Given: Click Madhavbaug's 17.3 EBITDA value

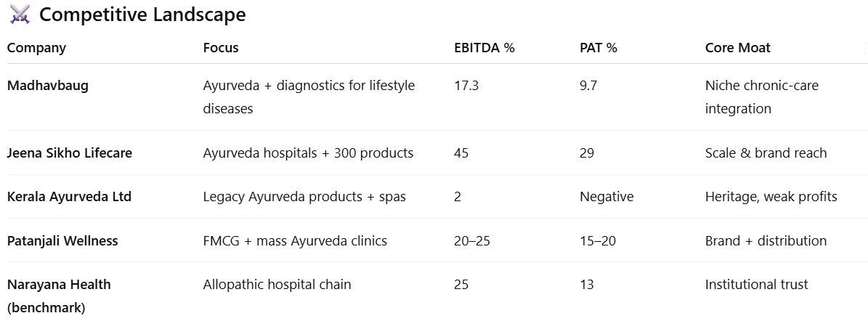Looking at the screenshot, I should point(466,86).
